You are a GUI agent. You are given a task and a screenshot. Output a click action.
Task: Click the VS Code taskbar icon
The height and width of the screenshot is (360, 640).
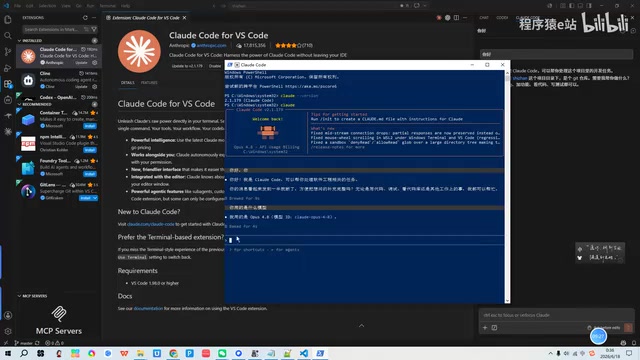304,353
